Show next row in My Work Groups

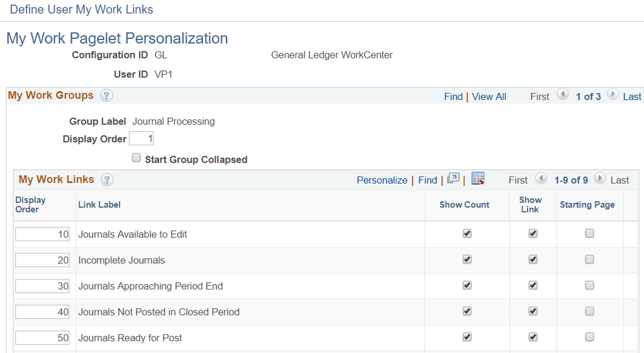point(613,95)
